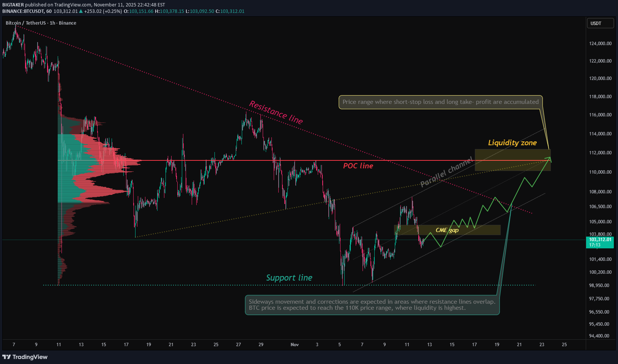Select the Liquidity zone label
This screenshot has height=364, width=618.
pos(512,143)
